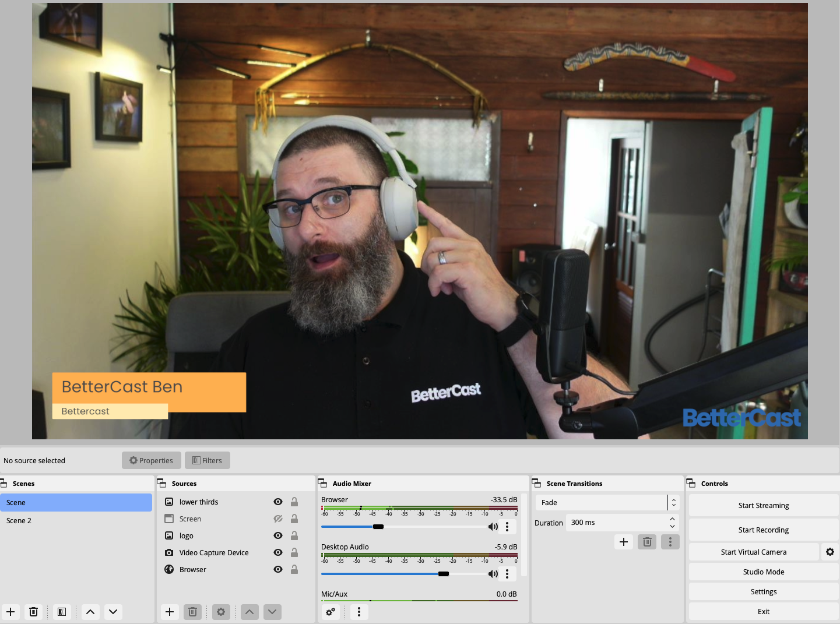Exit OBS via Exit button
The height and width of the screenshot is (624, 840).
coord(764,611)
